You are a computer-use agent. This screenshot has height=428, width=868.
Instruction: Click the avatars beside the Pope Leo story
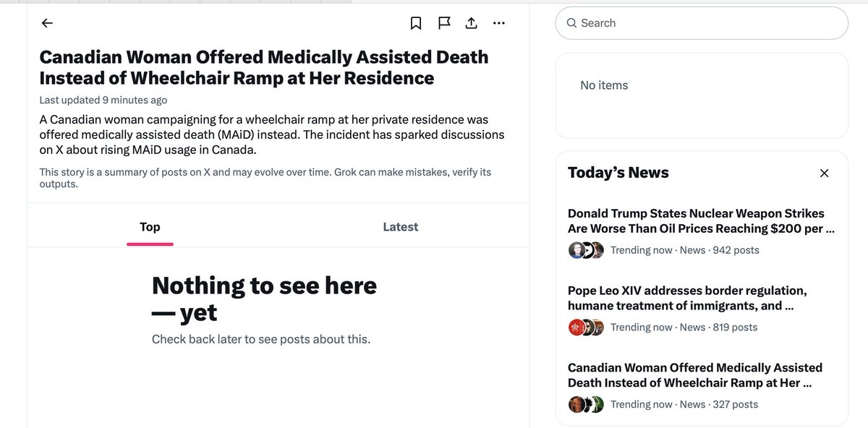click(x=584, y=327)
